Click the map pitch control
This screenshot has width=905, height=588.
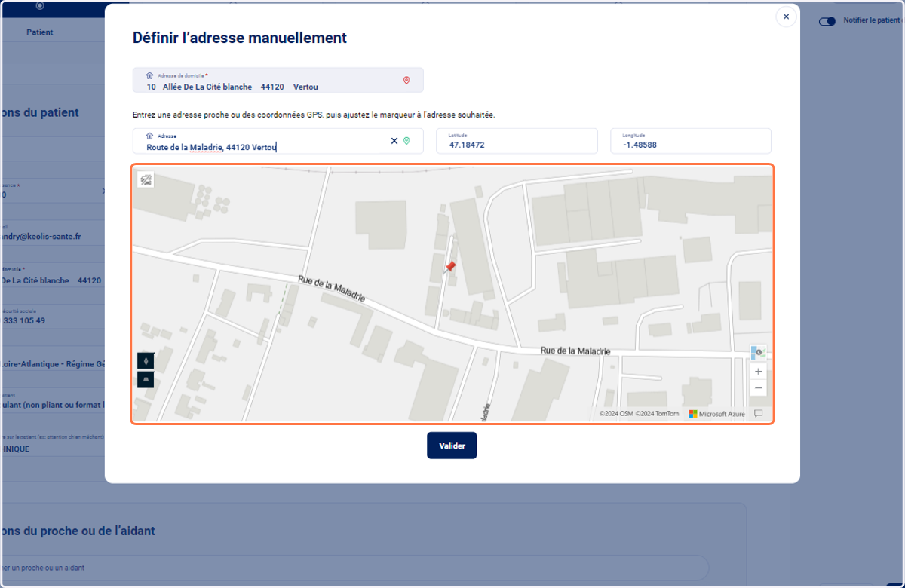pyautogui.click(x=146, y=380)
